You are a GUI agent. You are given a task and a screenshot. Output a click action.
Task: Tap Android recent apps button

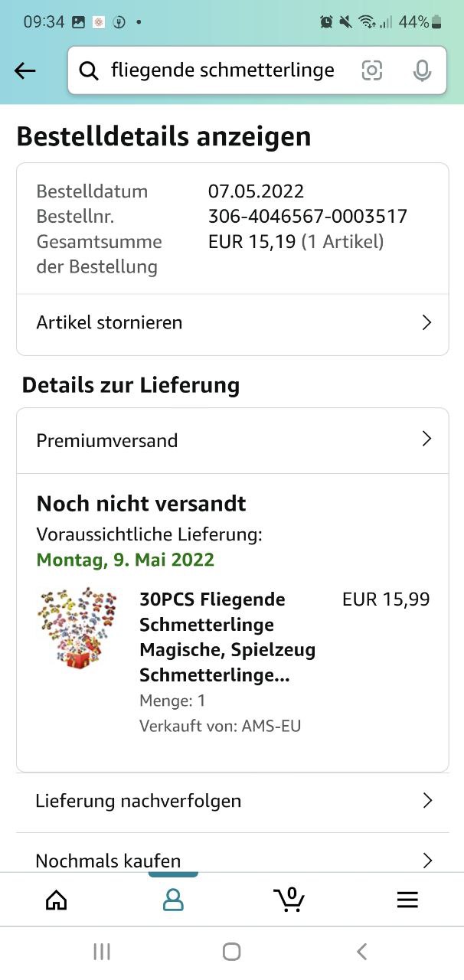point(102,952)
